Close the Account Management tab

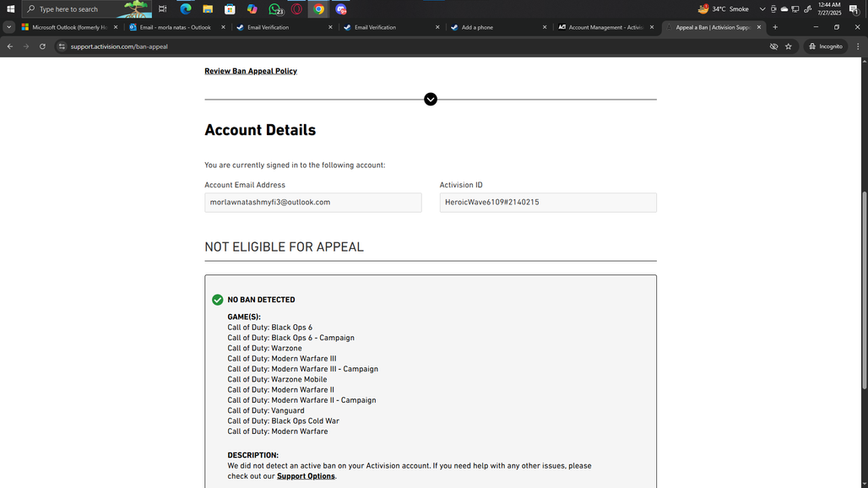pyautogui.click(x=652, y=27)
